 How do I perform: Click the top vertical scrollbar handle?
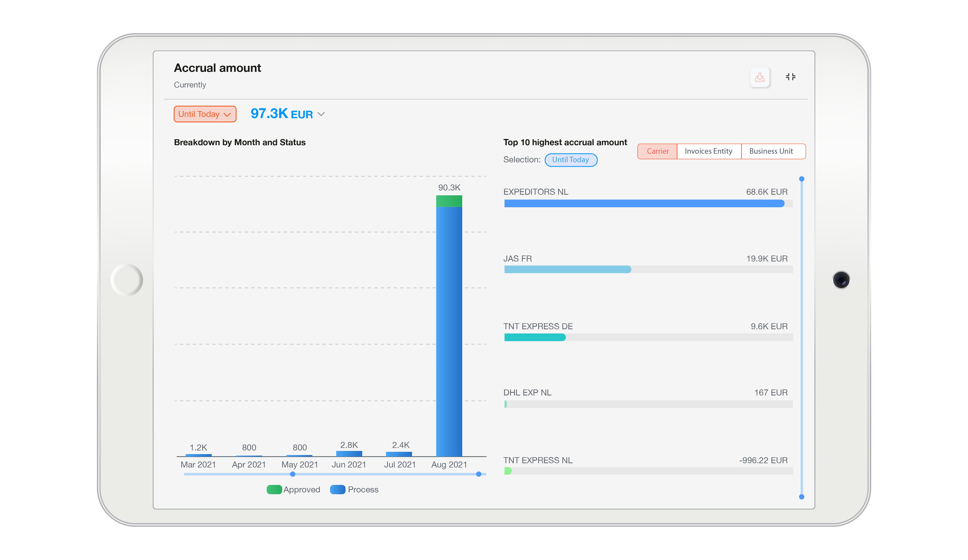[801, 179]
